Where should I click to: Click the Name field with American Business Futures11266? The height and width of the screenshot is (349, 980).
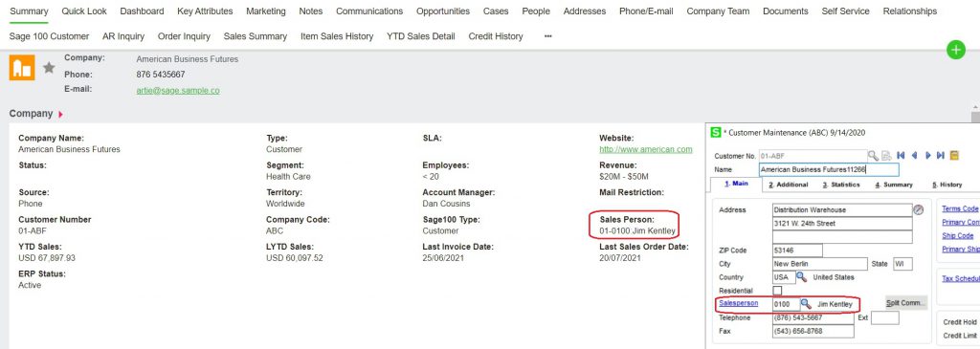pos(829,169)
